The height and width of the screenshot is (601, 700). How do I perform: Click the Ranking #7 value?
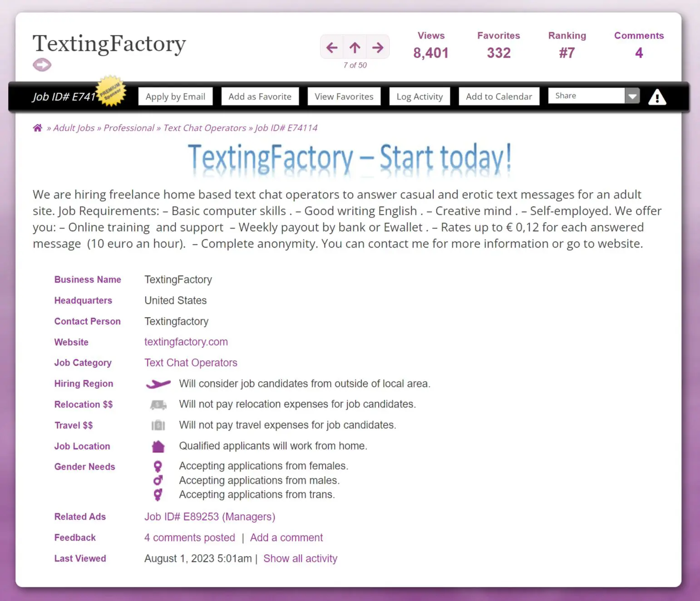click(567, 53)
